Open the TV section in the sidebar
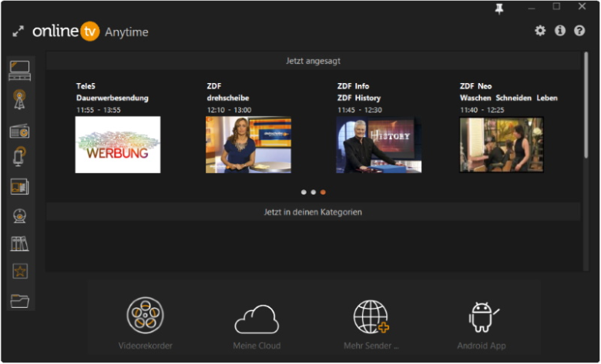 pyautogui.click(x=19, y=71)
